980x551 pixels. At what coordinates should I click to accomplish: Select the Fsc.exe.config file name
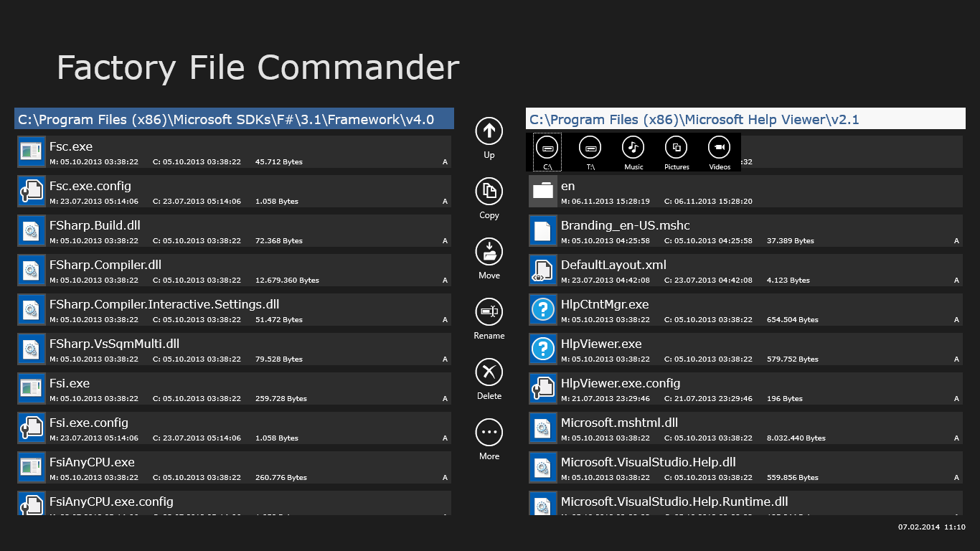click(90, 187)
